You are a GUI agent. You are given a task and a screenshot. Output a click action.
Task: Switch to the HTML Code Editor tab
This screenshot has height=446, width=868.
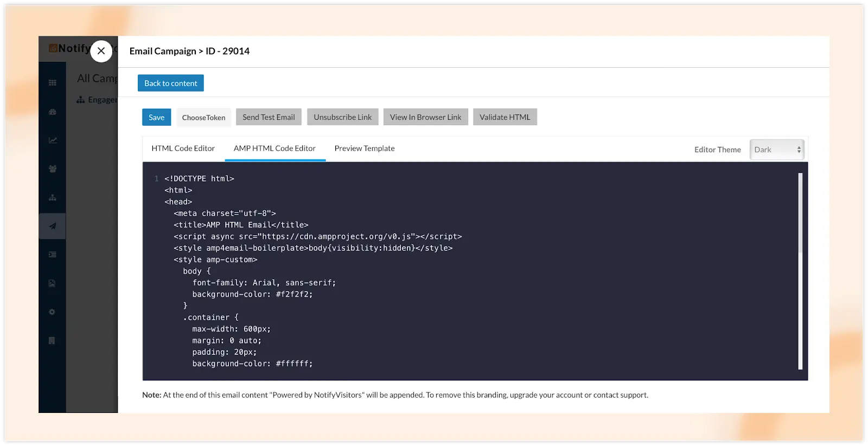[x=183, y=148]
